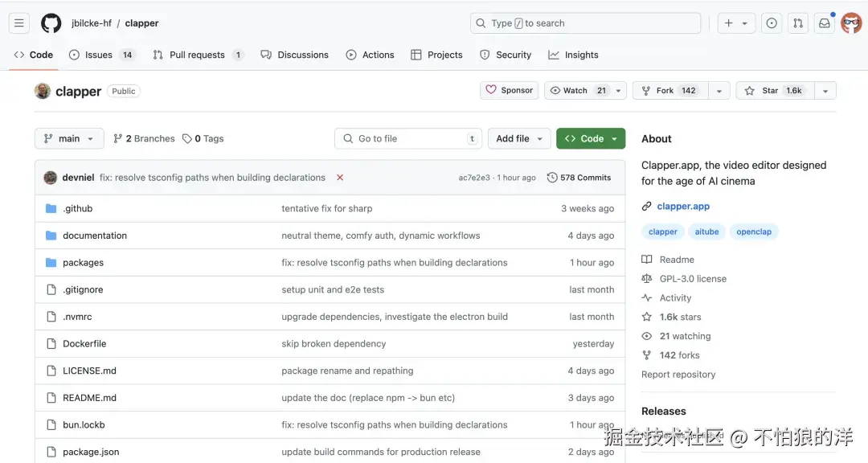The width and height of the screenshot is (868, 463).
Task: View the 21 watching link
Action: click(x=676, y=336)
